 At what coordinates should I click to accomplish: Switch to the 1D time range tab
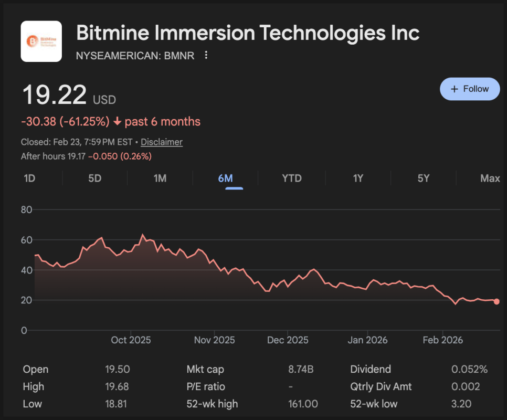pyautogui.click(x=29, y=178)
